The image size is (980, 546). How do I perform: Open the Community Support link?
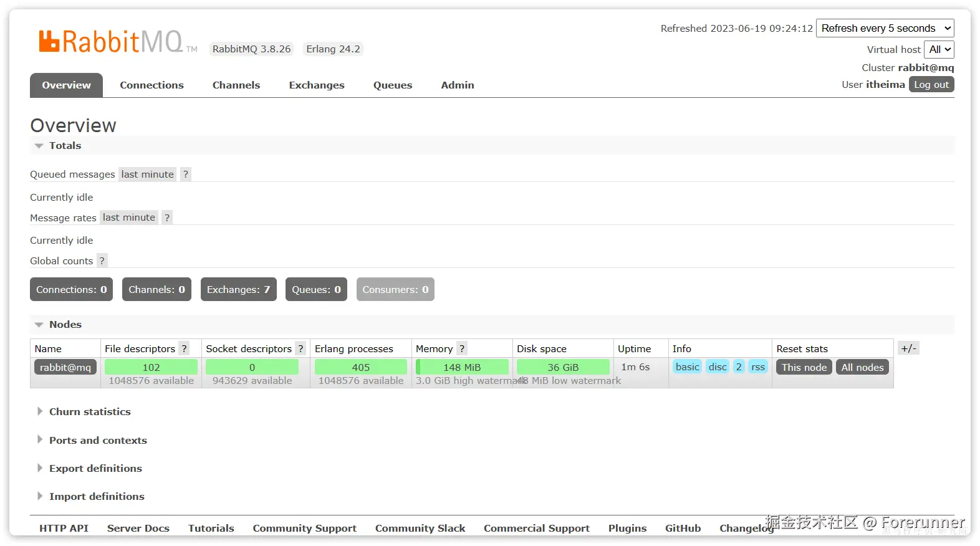[305, 528]
